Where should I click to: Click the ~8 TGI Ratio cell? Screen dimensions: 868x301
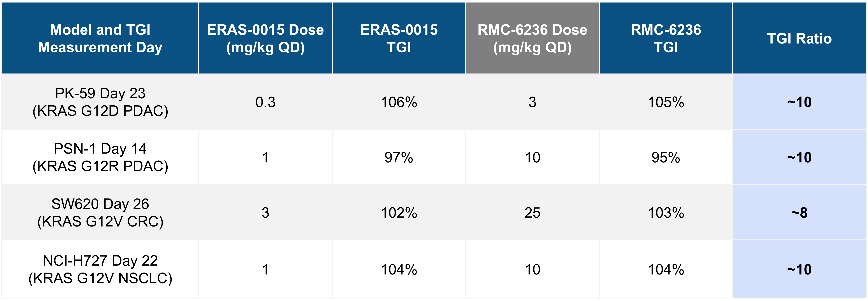click(799, 212)
